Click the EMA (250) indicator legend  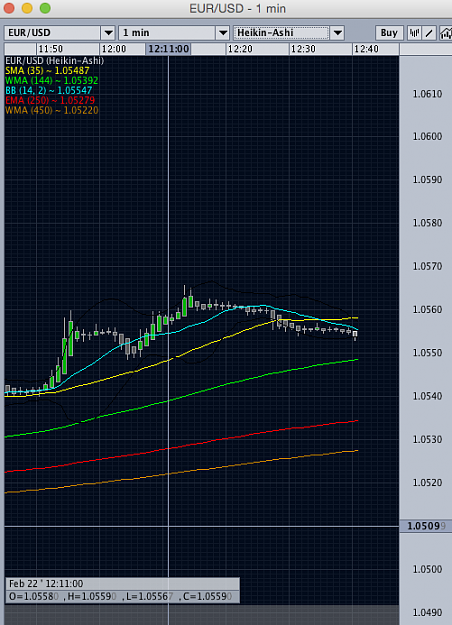coord(50,100)
